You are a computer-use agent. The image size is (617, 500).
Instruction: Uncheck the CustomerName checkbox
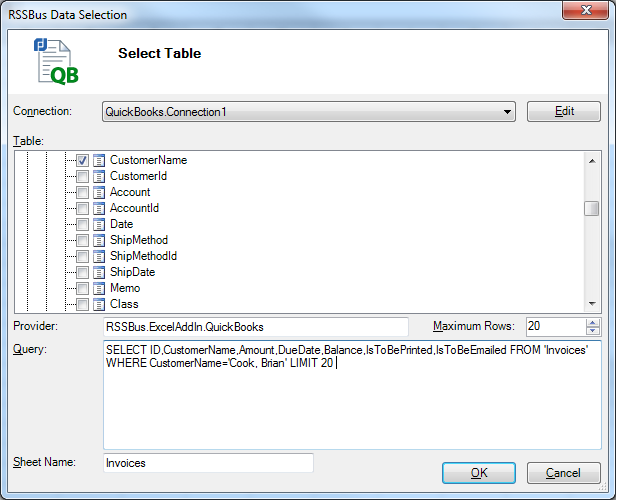click(x=82, y=160)
